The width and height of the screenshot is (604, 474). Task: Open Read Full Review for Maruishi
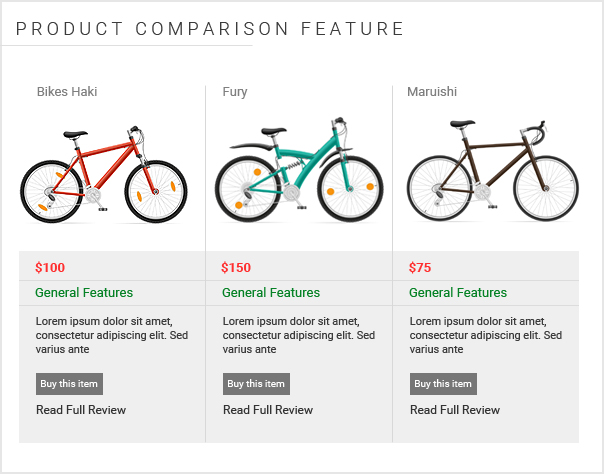coord(455,410)
